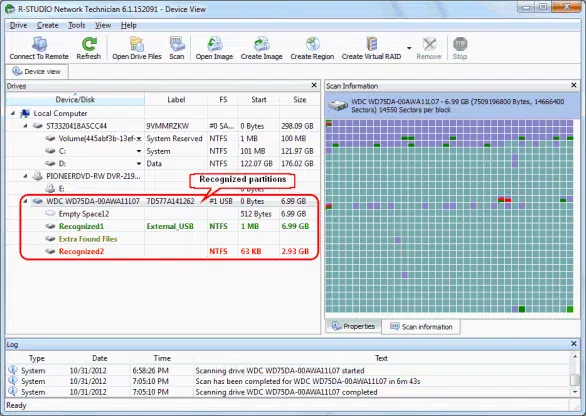This screenshot has width=586, height=416.
Task: Open the Drive menu
Action: (18, 25)
